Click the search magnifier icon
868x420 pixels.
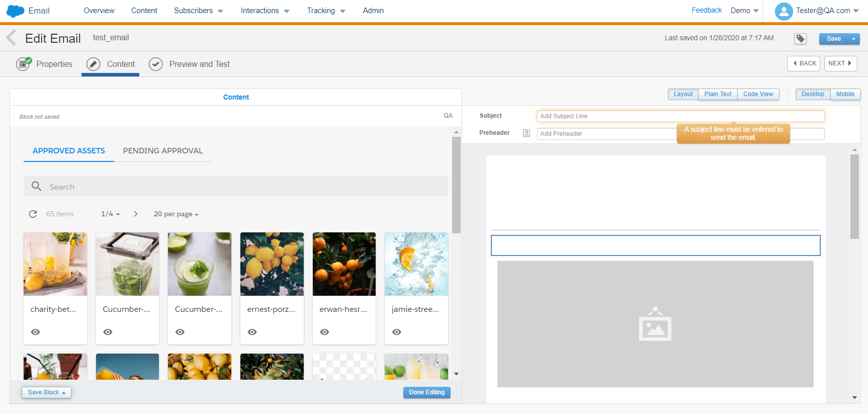point(36,186)
